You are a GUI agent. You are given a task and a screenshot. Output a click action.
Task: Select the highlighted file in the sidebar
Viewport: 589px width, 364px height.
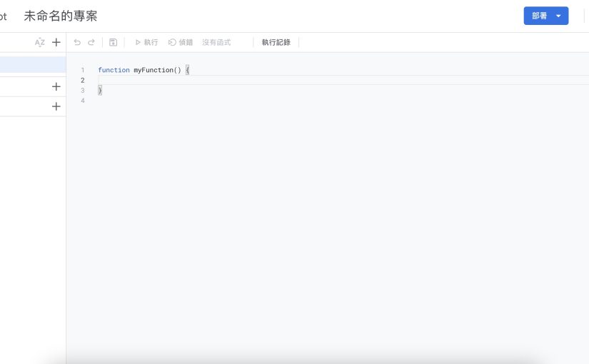pos(32,65)
